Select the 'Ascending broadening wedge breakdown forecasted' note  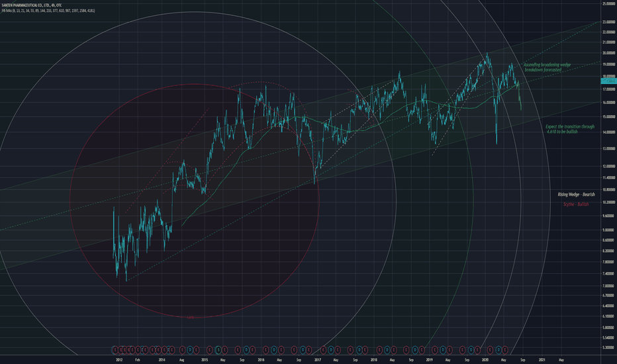click(546, 68)
